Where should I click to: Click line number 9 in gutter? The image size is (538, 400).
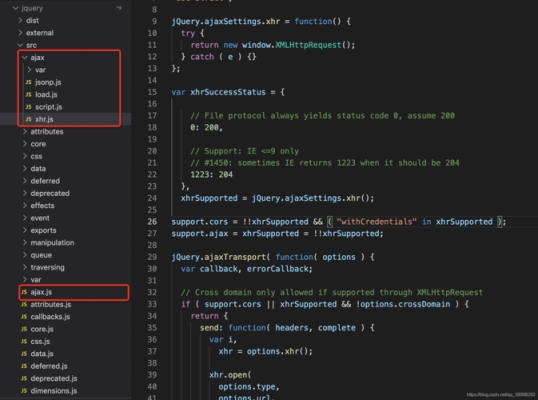(154, 22)
